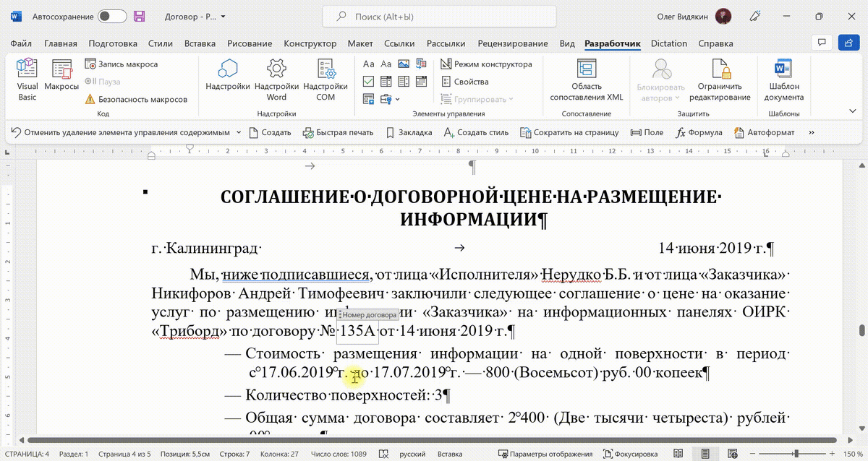Open the undo history dropdown arrow

(239, 132)
